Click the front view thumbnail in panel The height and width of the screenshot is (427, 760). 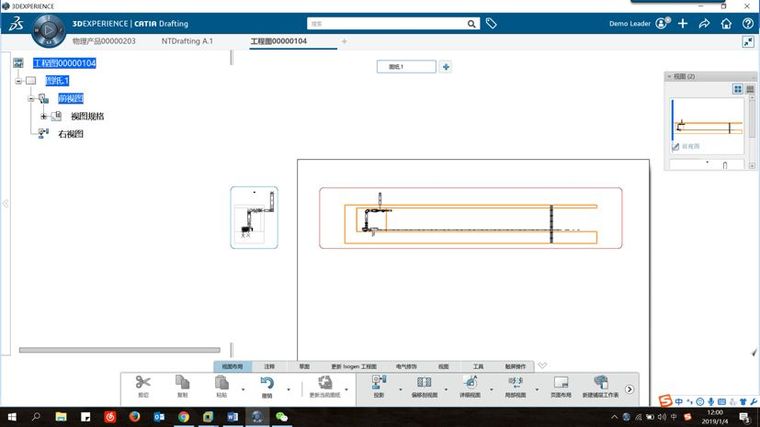tap(708, 126)
